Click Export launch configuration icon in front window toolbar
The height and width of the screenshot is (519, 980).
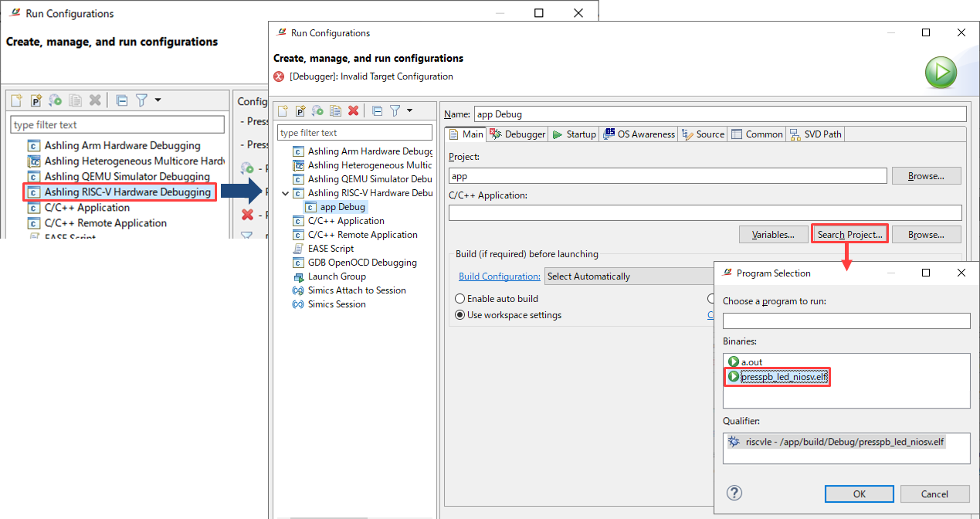point(317,110)
